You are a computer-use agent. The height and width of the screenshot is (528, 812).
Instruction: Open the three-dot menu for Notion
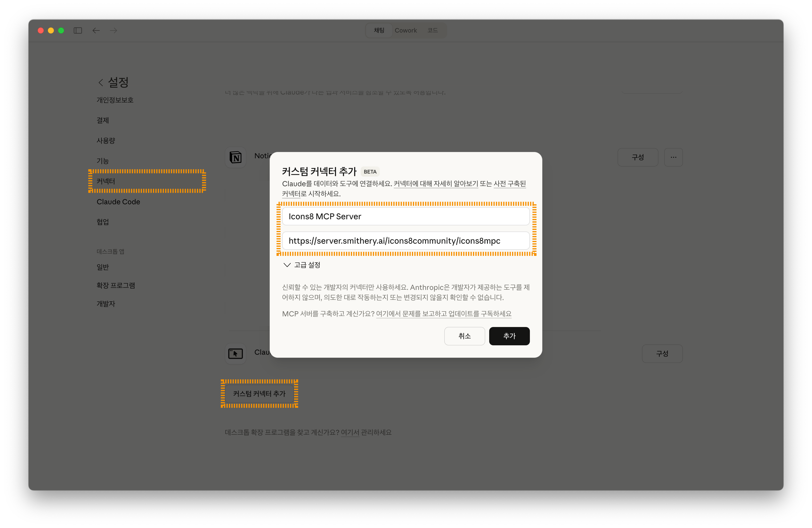(673, 157)
